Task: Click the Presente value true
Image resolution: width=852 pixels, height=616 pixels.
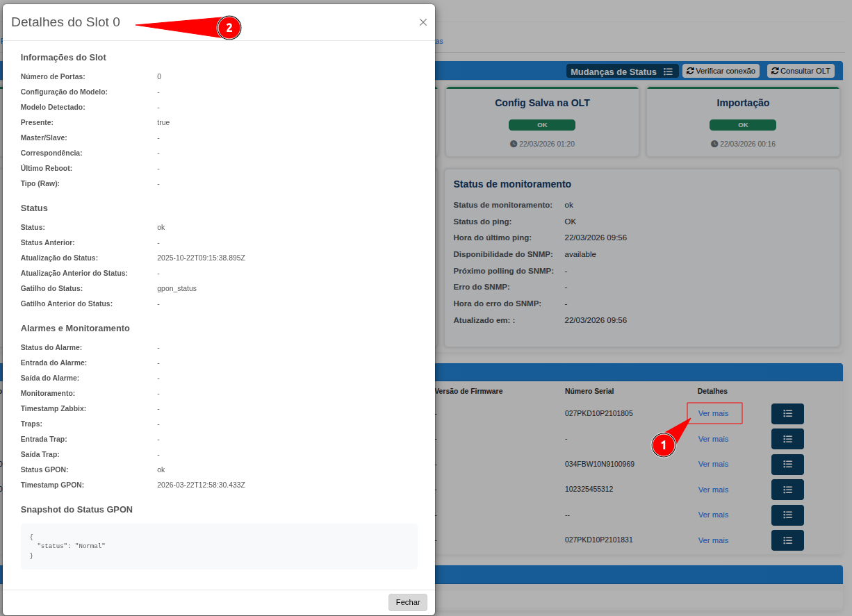Action: [x=163, y=122]
